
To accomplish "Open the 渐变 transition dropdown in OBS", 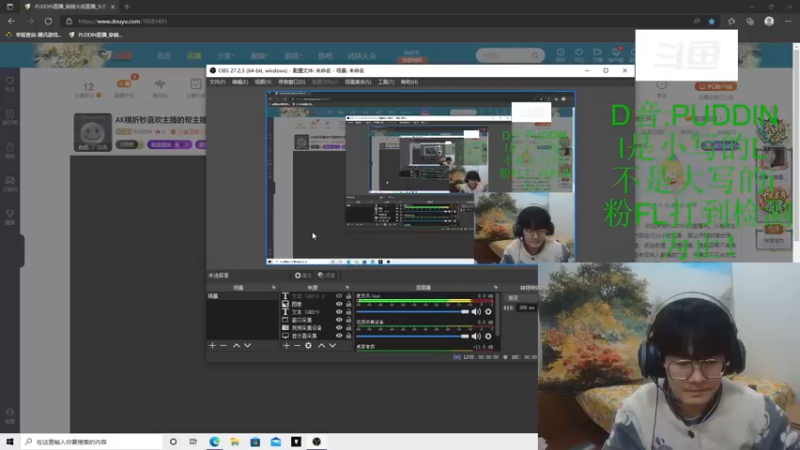I will [520, 298].
